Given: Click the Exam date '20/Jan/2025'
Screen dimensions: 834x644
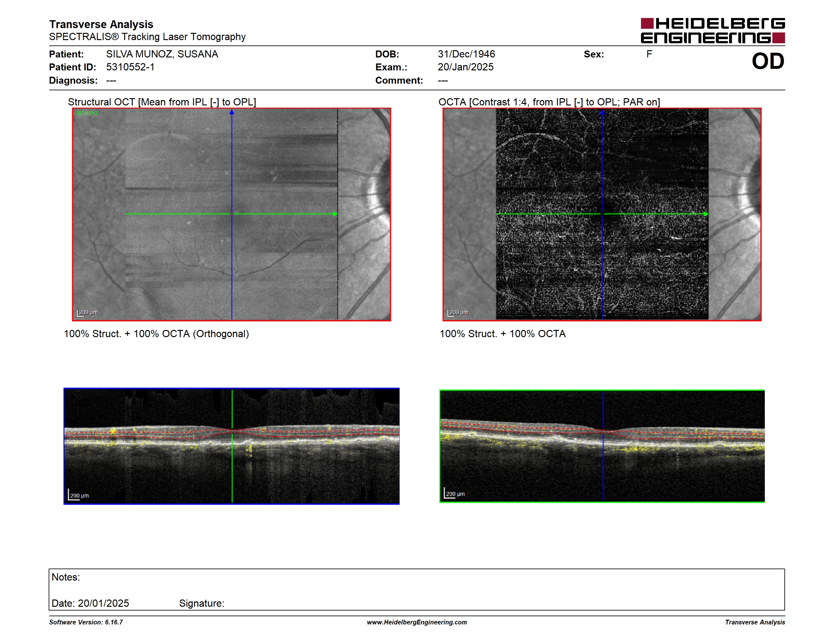Looking at the screenshot, I should coord(466,67).
